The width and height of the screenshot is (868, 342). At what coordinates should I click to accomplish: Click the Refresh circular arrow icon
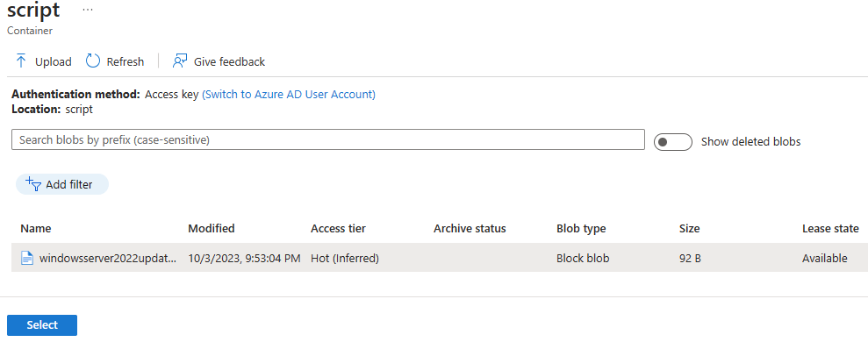[93, 61]
